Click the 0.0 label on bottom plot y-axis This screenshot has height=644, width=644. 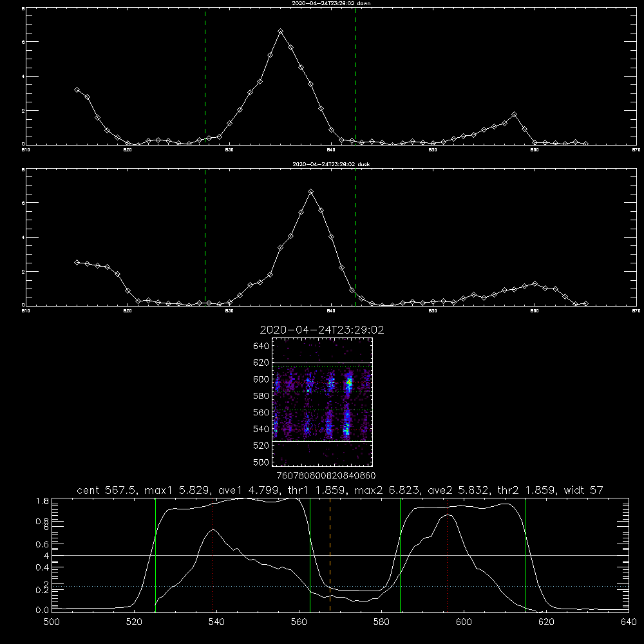[x=43, y=611]
